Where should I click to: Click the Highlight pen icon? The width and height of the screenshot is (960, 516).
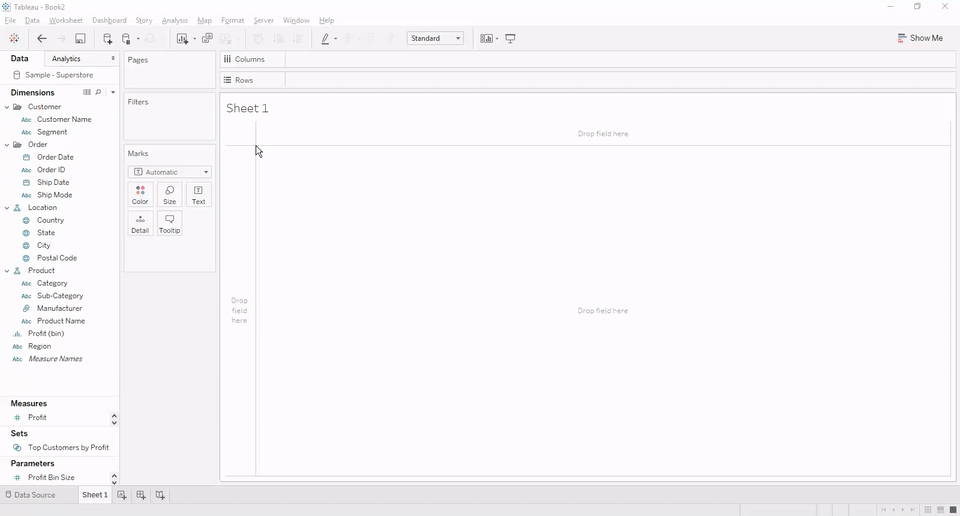click(325, 38)
